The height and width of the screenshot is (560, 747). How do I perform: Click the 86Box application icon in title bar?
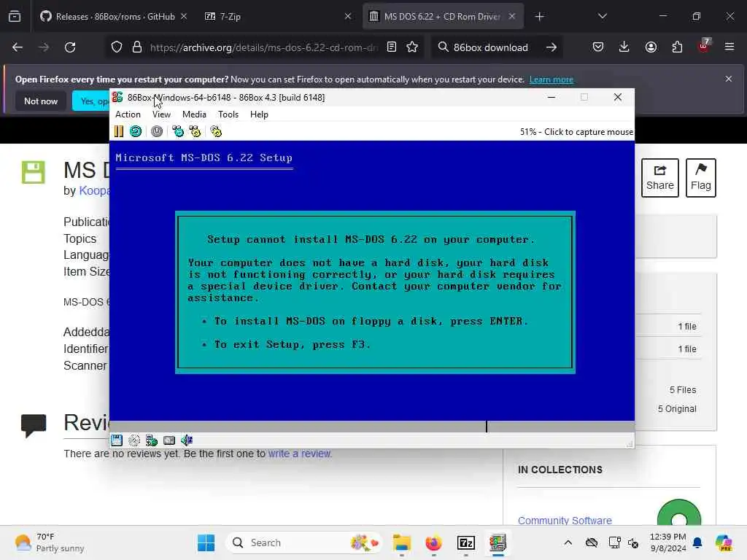click(x=117, y=97)
